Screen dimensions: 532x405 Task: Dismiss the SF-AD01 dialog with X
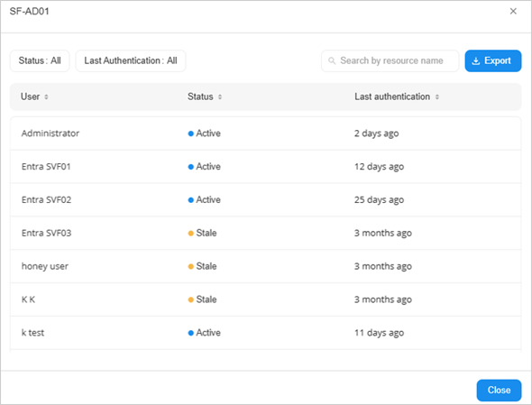point(513,11)
